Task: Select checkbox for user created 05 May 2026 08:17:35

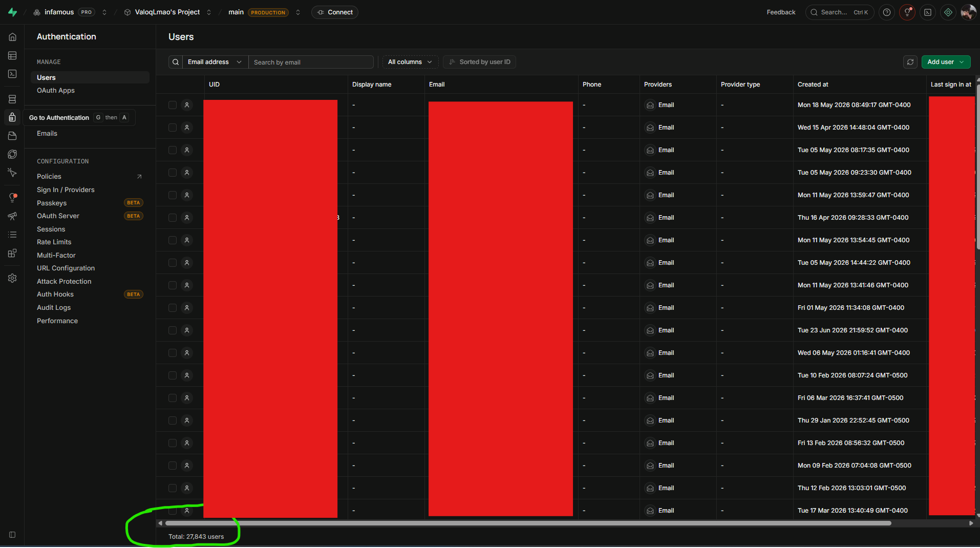Action: pyautogui.click(x=173, y=150)
